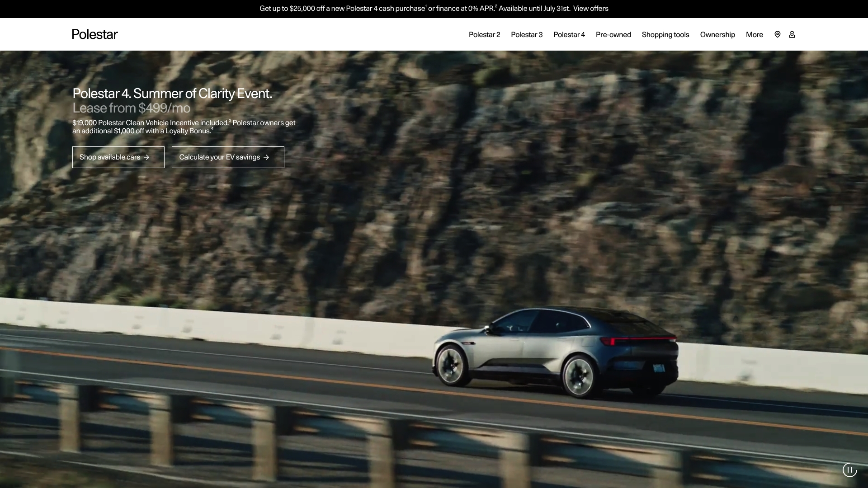Follow the View offers link in banner
868x488 pixels.
[591, 9]
